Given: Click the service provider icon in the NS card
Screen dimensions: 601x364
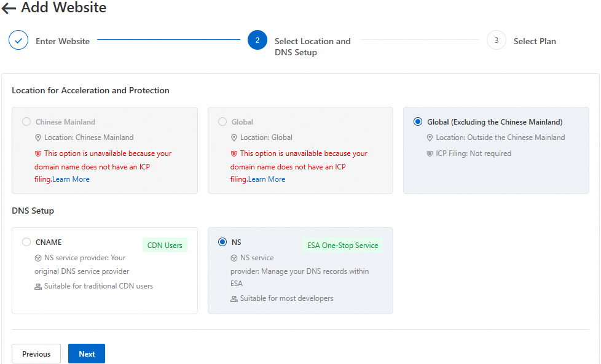Looking at the screenshot, I should coord(234,257).
